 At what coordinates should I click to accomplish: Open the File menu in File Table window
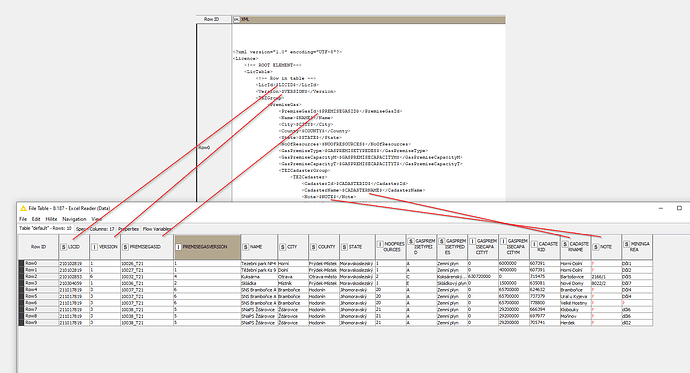point(23,219)
